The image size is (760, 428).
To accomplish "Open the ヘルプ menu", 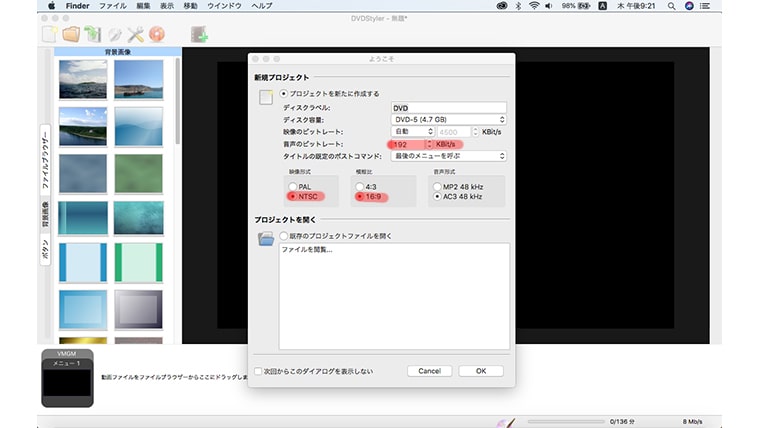I will (262, 6).
